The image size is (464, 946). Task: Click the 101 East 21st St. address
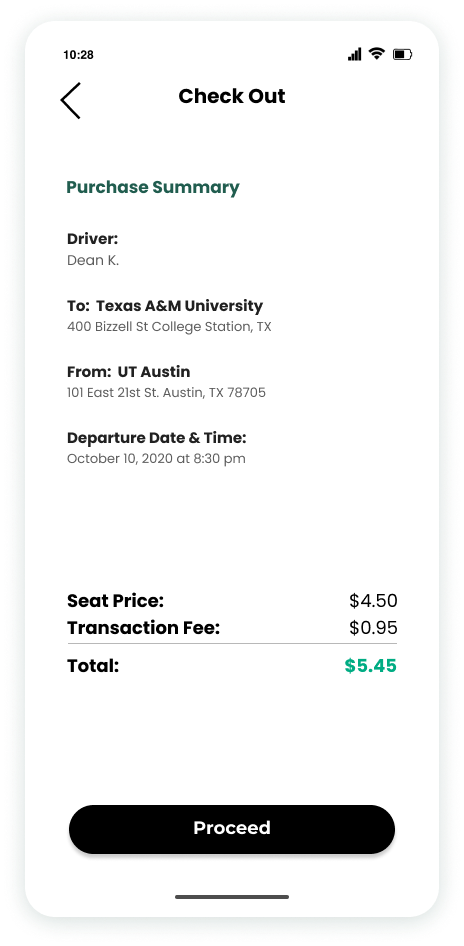167,393
